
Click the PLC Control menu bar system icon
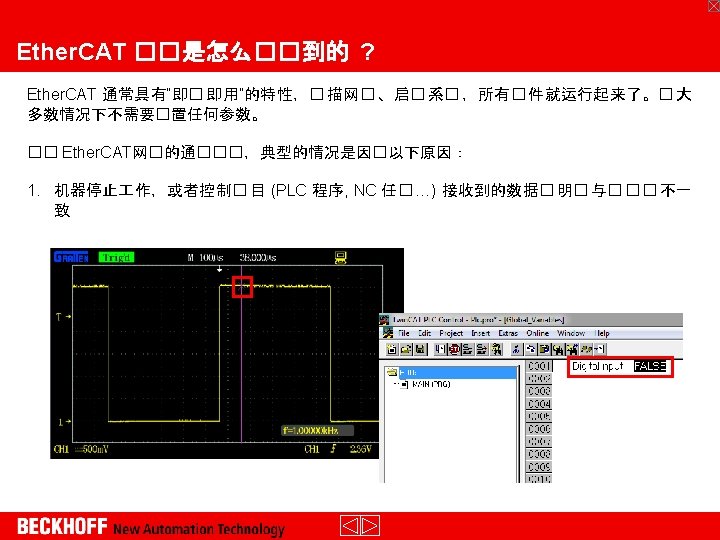[x=388, y=333]
